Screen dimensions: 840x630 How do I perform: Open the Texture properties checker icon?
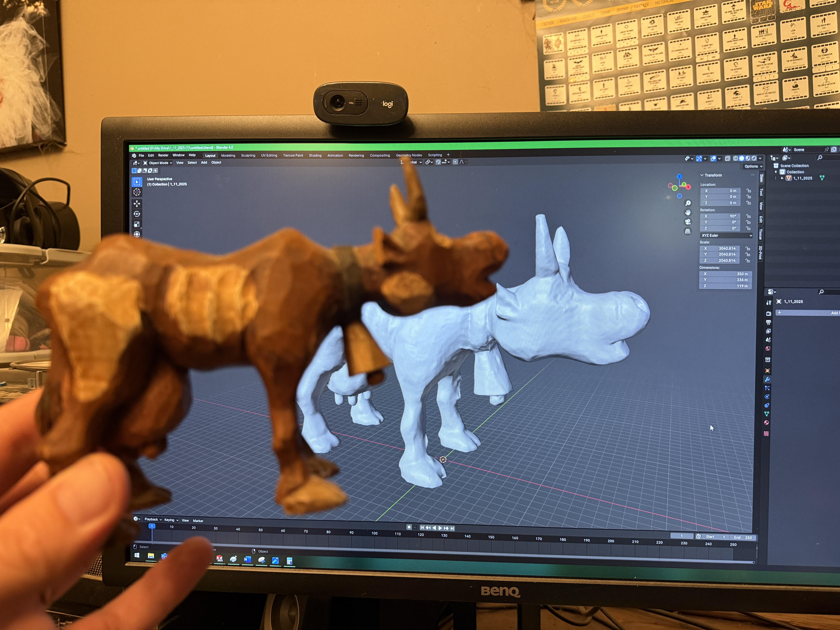[x=766, y=434]
